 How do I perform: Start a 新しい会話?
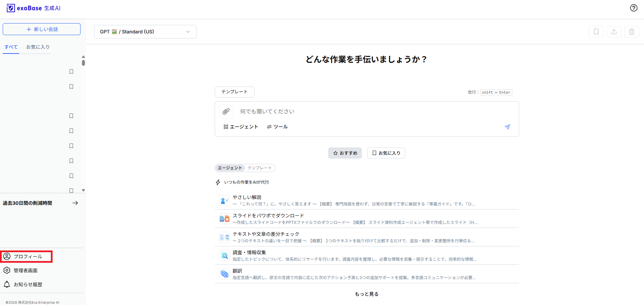pyautogui.click(x=42, y=29)
